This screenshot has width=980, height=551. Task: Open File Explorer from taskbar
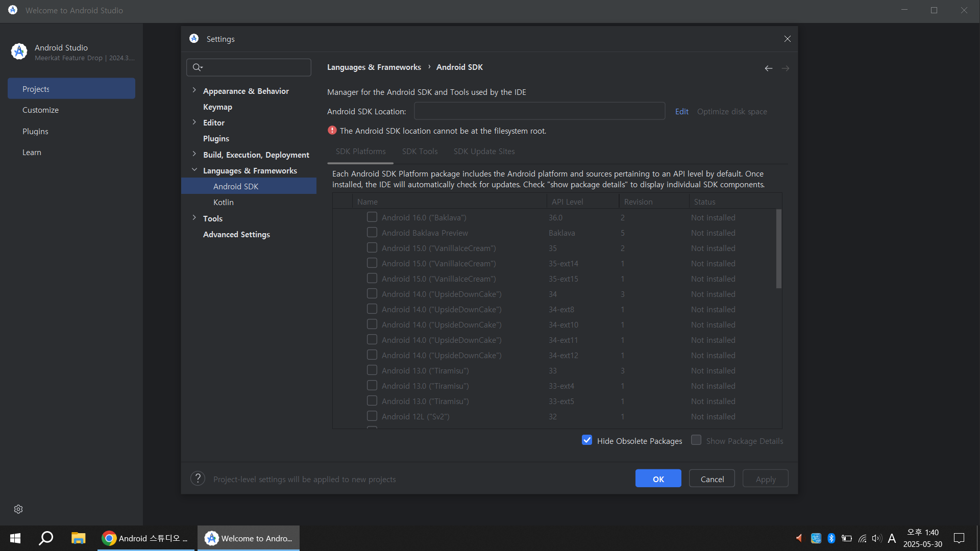[x=78, y=538]
